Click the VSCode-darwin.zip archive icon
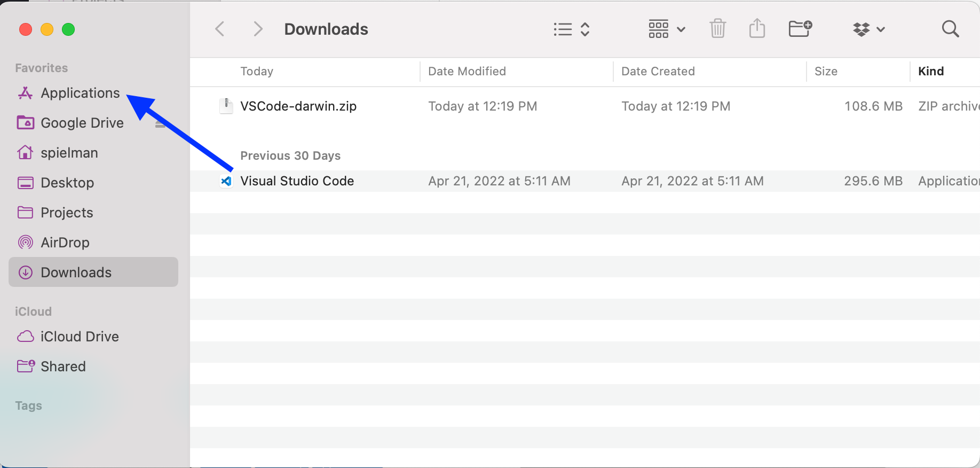The image size is (980, 468). (226, 106)
